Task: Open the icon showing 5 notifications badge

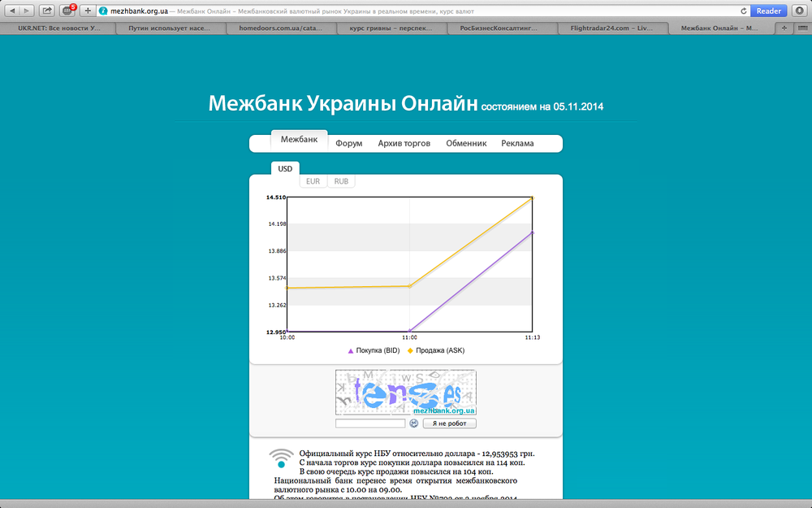Action: pyautogui.click(x=68, y=11)
